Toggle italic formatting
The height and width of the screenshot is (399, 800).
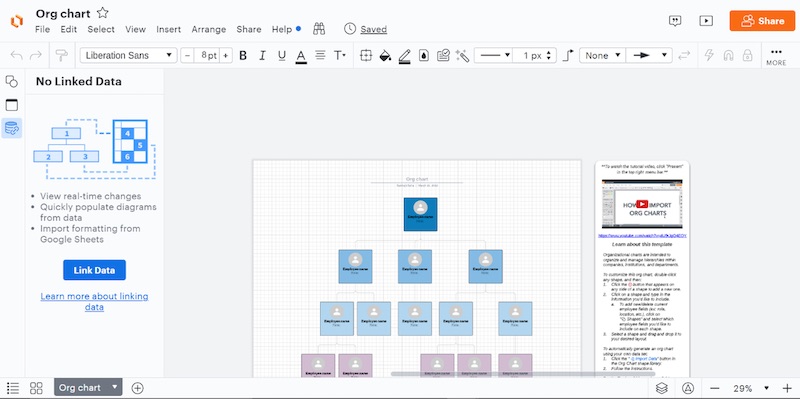[262, 56]
